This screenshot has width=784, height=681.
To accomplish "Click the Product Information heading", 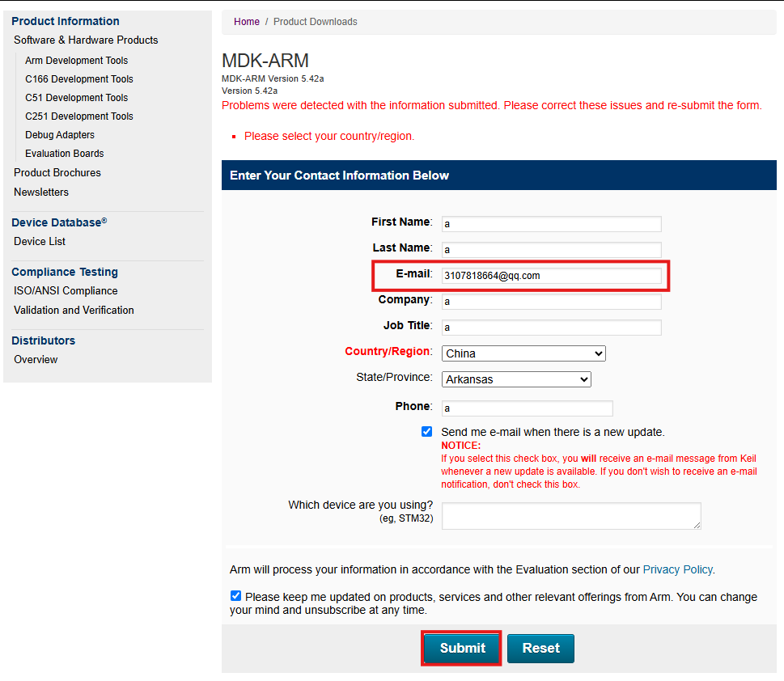I will 66,22.
